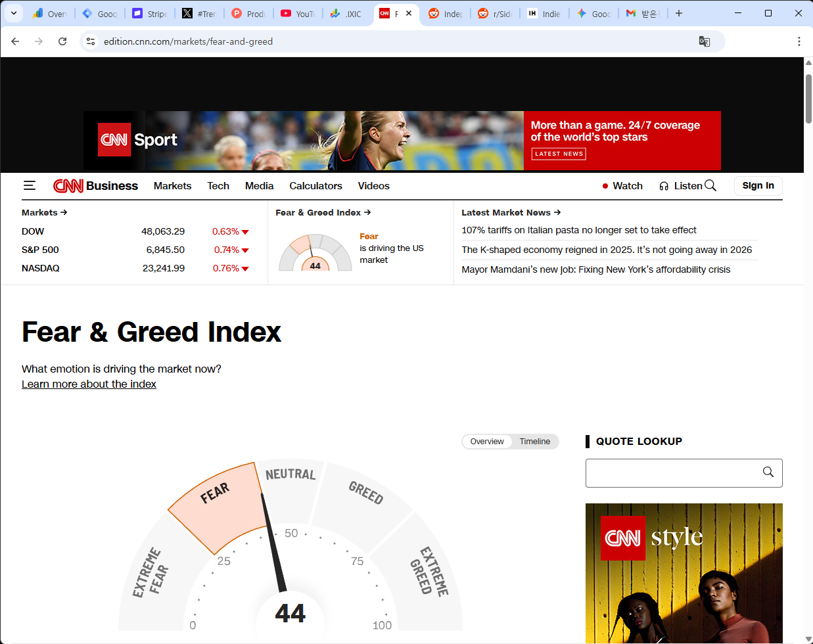
Task: Open Learn more about the index link
Action: pyautogui.click(x=89, y=384)
